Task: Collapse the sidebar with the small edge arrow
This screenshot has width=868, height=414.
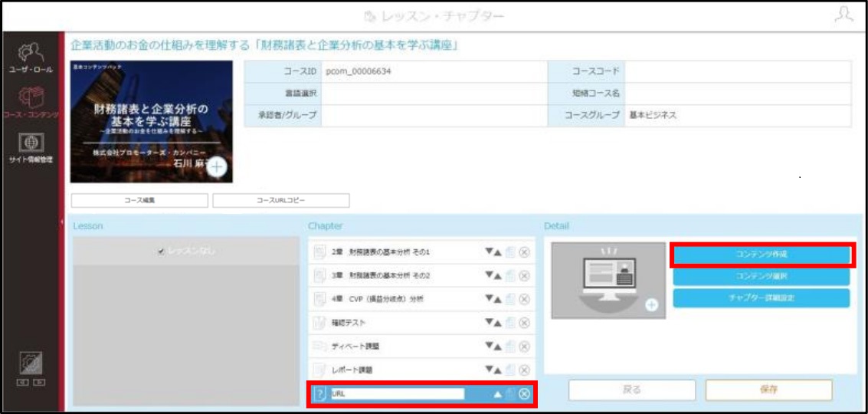Action: (x=62, y=222)
